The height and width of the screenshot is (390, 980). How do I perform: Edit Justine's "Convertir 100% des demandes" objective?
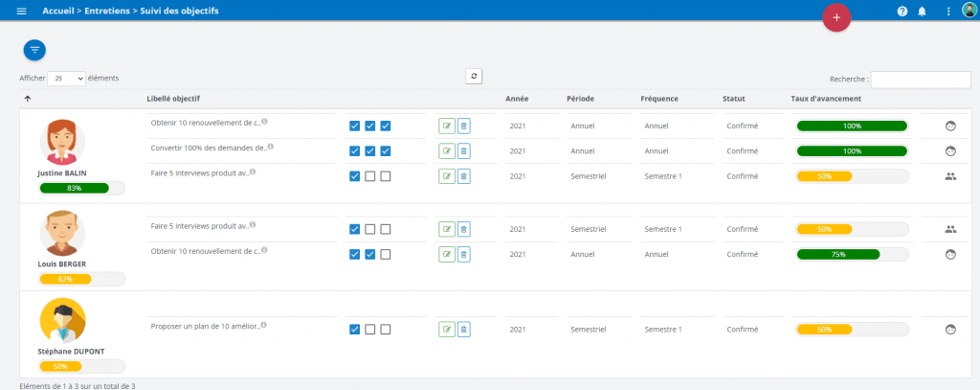pyautogui.click(x=447, y=150)
